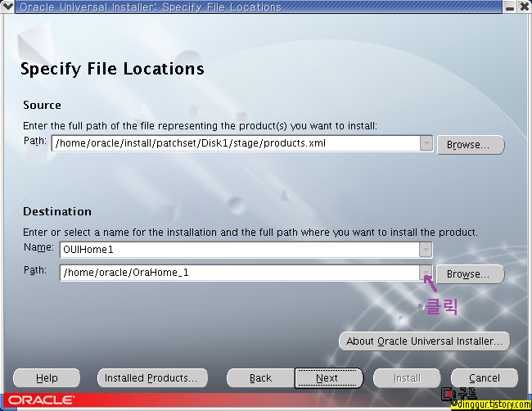The image size is (532, 411).
Task: Open the Installed Products list
Action: (152, 378)
